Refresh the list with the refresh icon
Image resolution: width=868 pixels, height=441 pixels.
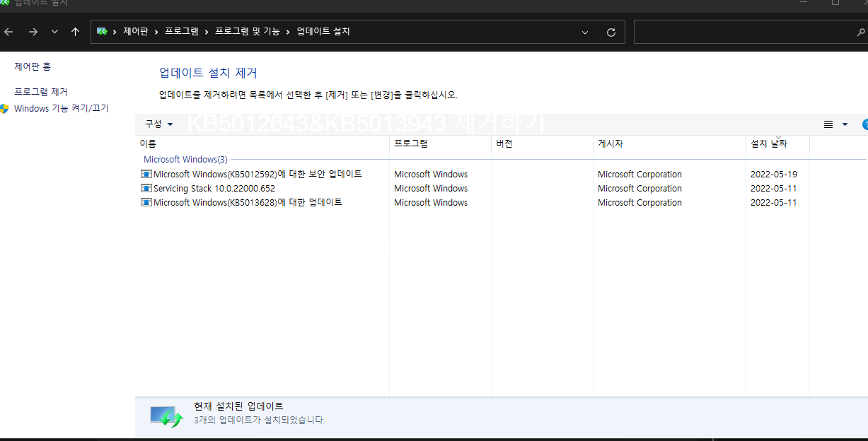click(x=611, y=32)
